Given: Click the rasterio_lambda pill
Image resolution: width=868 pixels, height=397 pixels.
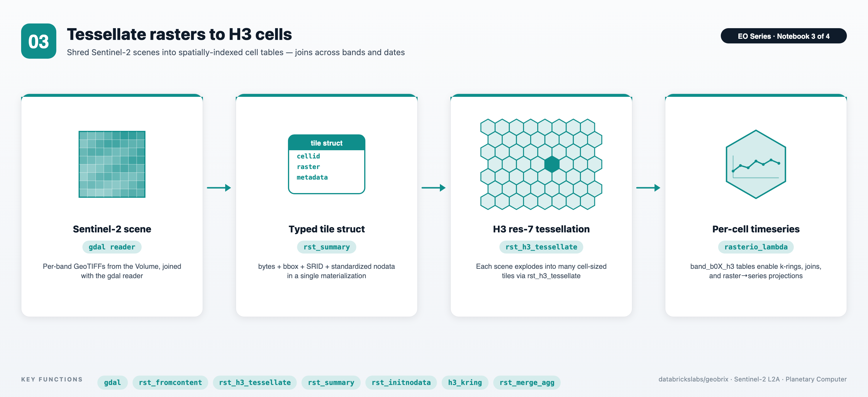Looking at the screenshot, I should [x=756, y=247].
